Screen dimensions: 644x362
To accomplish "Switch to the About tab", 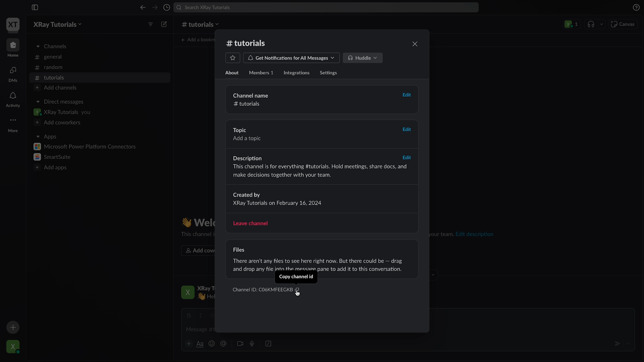I will pos(232,73).
